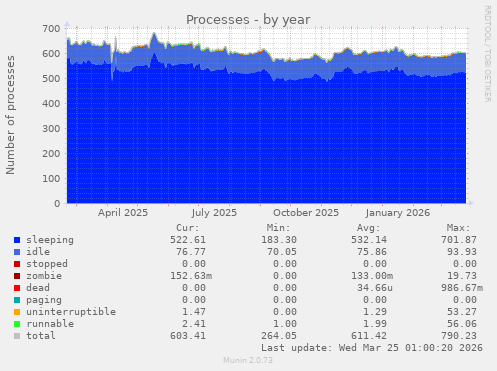
Task: Click zombie maximum value 19.73
Action: 462,276
